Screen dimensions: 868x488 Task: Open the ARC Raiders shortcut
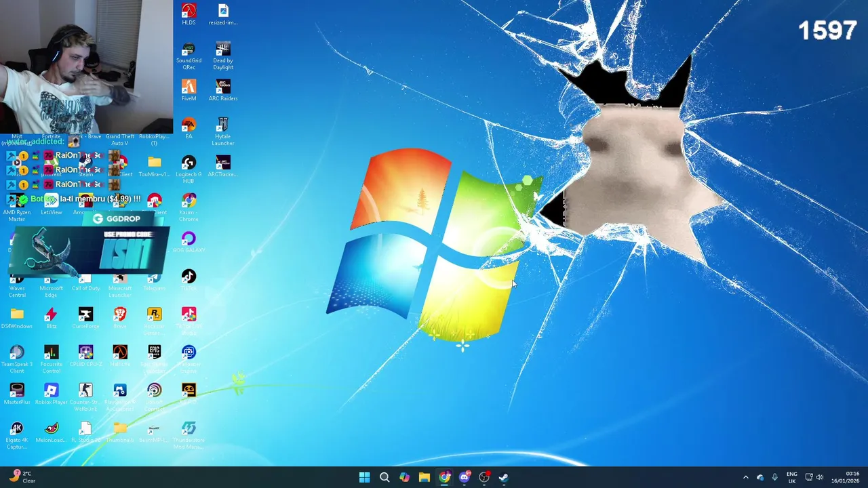(223, 90)
